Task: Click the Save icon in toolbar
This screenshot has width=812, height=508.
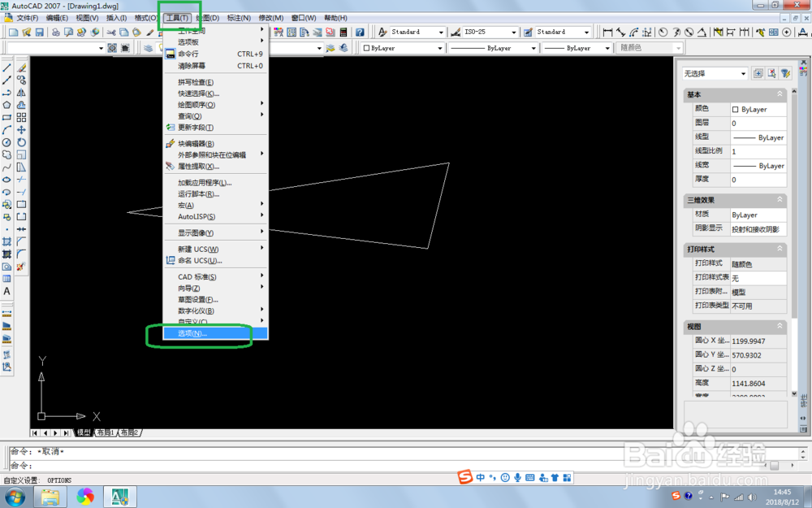Action: (x=39, y=33)
